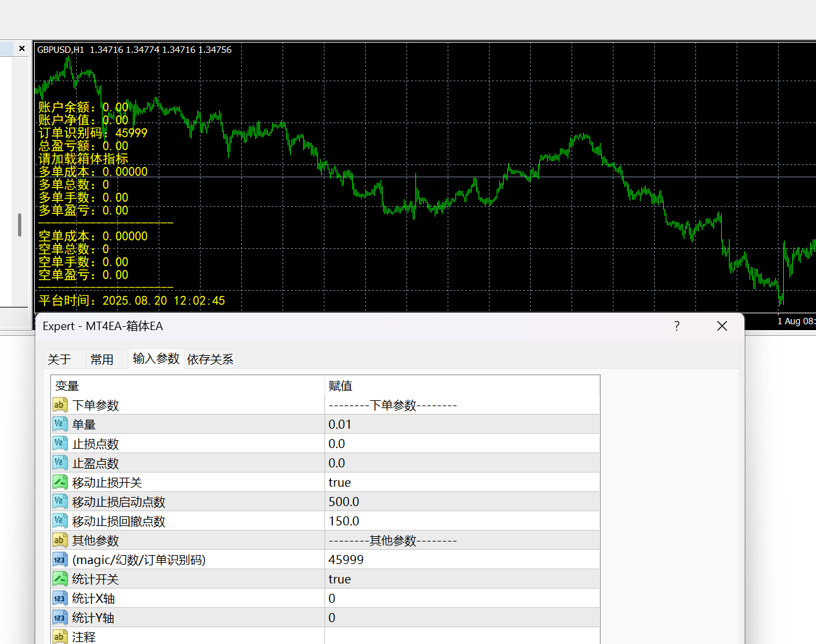This screenshot has height=644, width=816.
Task: Click the icon next to 其他参数
Action: pos(59,540)
